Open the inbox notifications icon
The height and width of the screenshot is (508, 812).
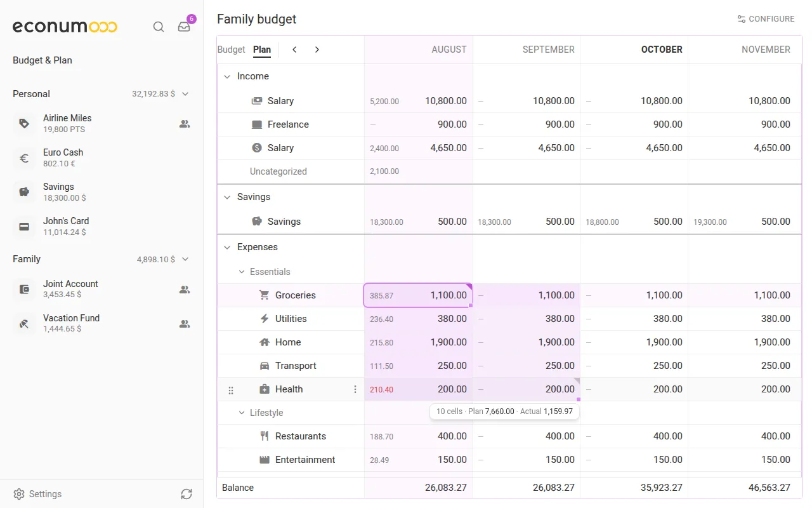[184, 27]
